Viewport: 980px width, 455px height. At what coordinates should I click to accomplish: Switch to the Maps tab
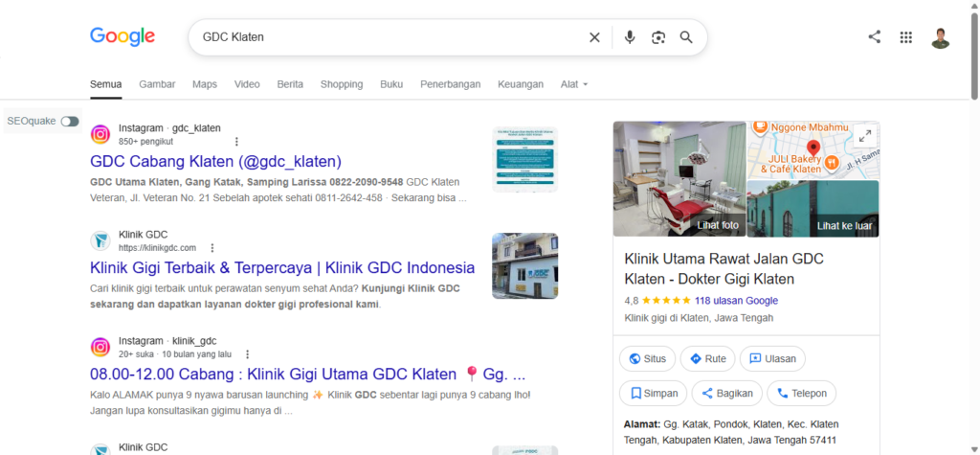click(205, 84)
